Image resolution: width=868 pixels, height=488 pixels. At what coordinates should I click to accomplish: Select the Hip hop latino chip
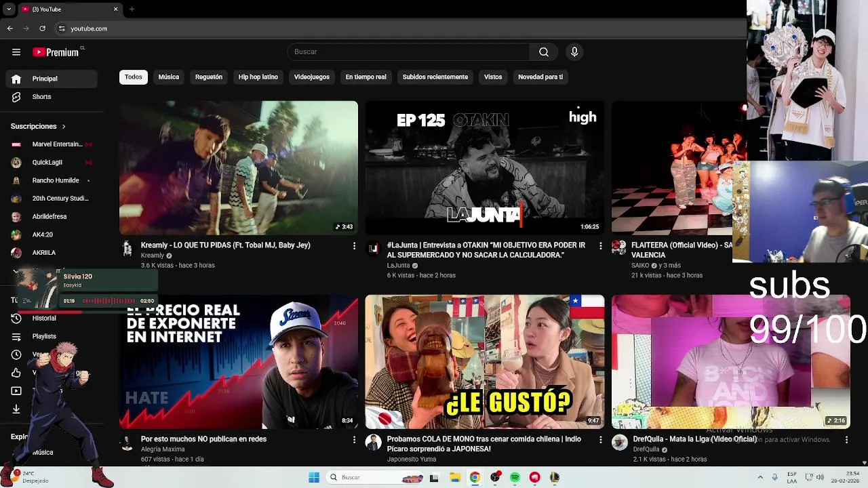click(x=258, y=77)
